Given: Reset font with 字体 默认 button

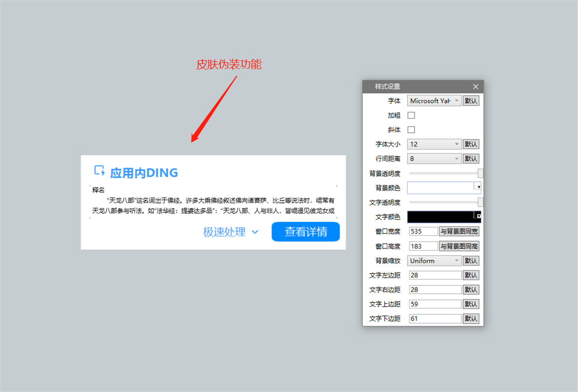Looking at the screenshot, I should [x=471, y=101].
